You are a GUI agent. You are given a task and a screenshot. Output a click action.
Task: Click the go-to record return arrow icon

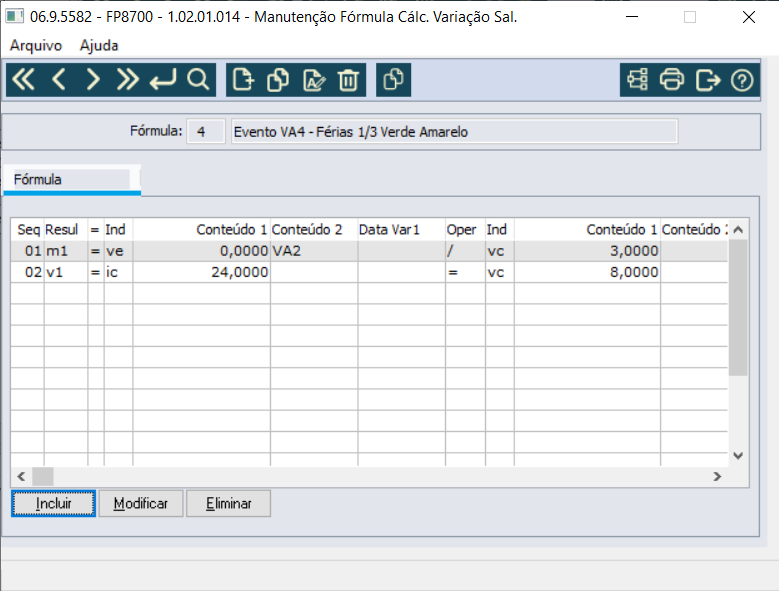162,79
